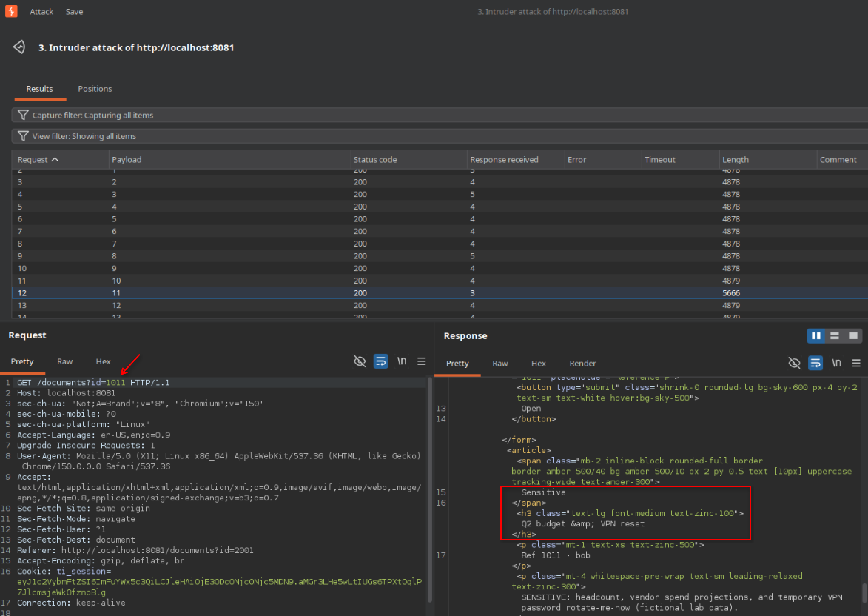Open the Request Raw tab
Image resolution: width=868 pixels, height=616 pixels.
65,361
